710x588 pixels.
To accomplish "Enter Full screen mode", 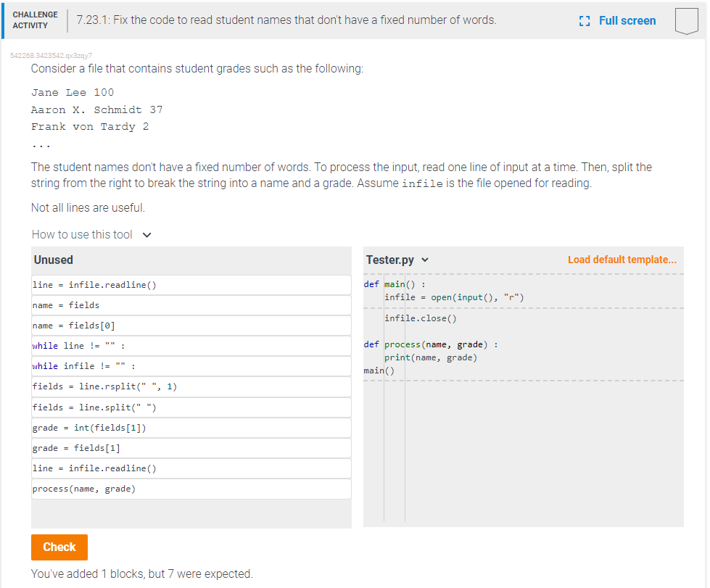I will [x=627, y=20].
